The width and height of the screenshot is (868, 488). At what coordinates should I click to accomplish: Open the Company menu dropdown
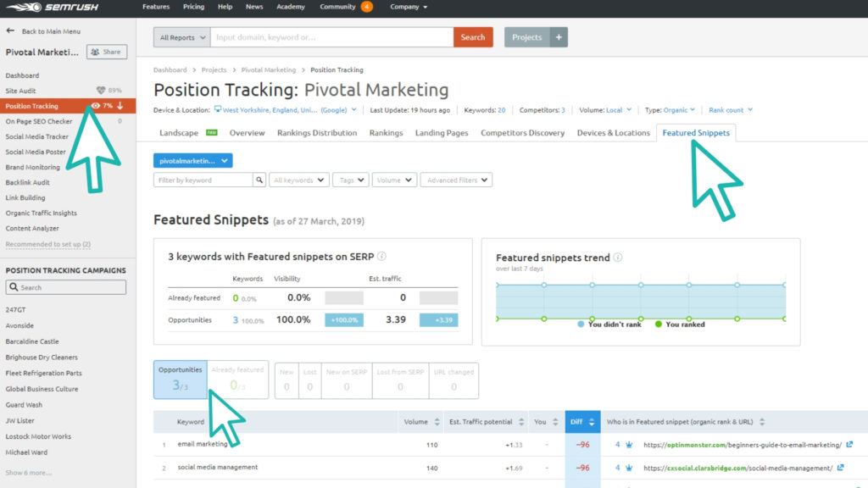[409, 7]
